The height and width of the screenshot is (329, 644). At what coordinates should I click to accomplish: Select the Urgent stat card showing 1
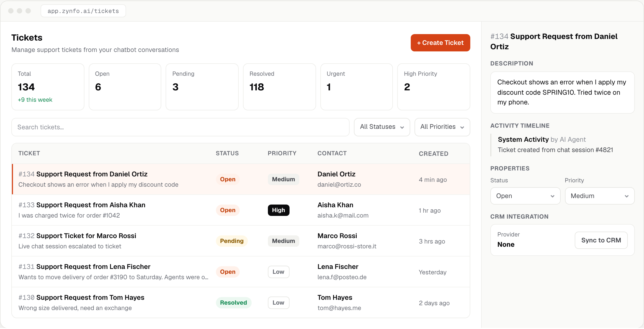click(x=357, y=87)
